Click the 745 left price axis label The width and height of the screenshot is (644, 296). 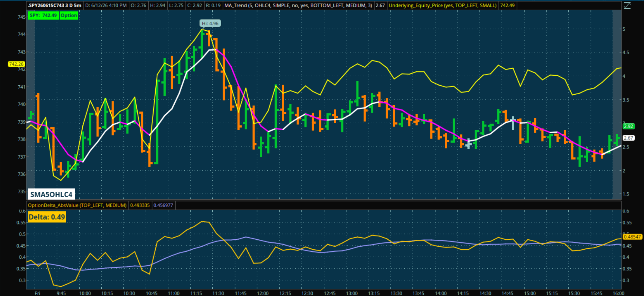click(21, 17)
